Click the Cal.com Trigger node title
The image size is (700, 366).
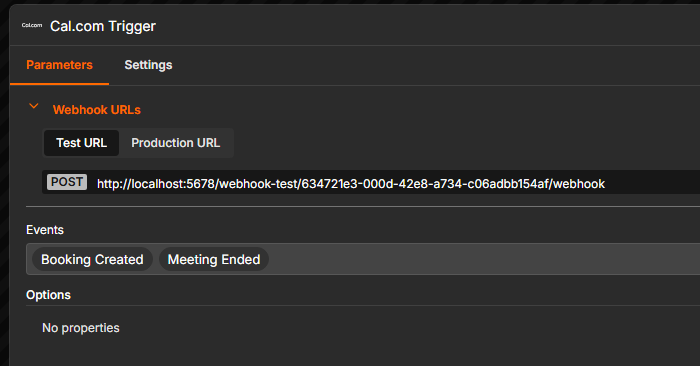pyautogui.click(x=103, y=26)
